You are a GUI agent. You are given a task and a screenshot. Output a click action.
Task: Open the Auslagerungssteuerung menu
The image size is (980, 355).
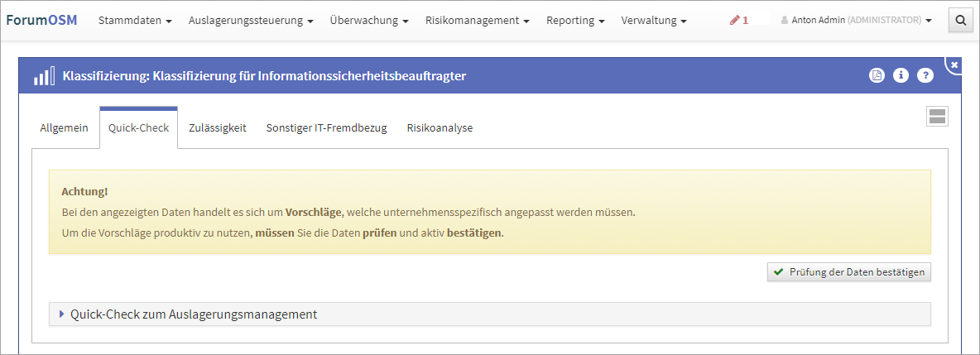coord(251,21)
